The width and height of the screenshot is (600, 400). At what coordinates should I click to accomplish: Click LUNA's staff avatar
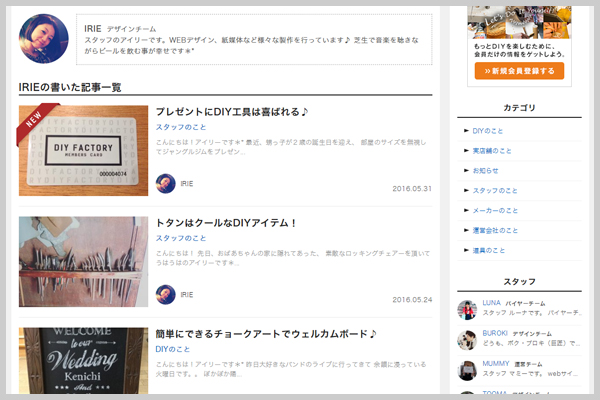coord(467,310)
